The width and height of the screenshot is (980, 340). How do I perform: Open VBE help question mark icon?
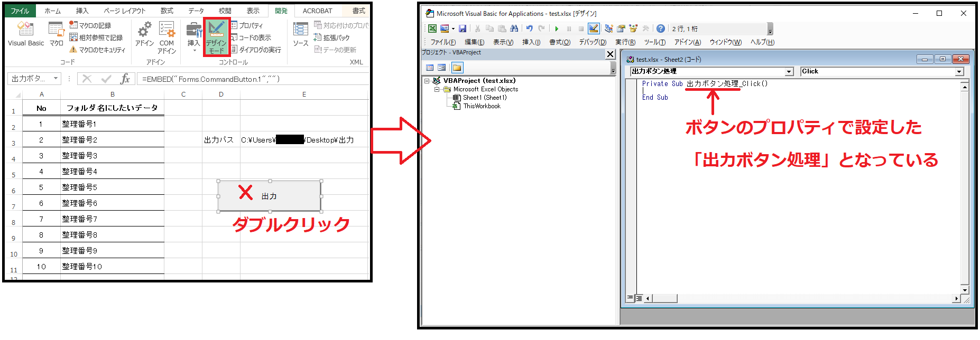(x=661, y=29)
